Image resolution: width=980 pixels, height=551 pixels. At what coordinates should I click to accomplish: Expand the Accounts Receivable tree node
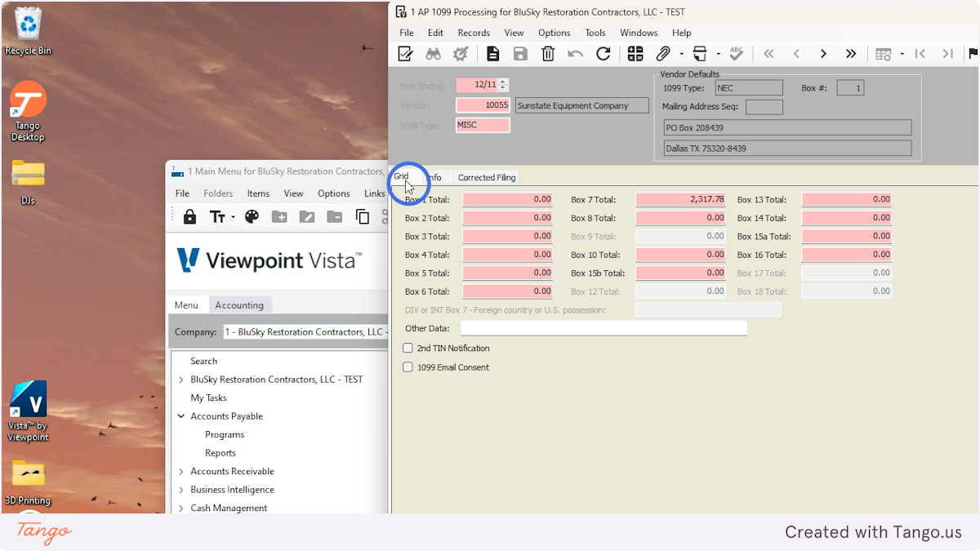[x=181, y=472]
